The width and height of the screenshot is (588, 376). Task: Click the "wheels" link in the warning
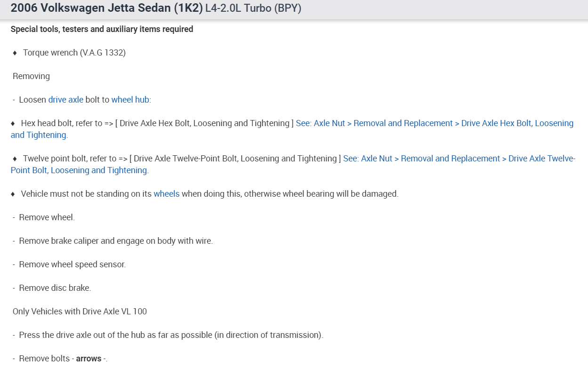pos(166,194)
